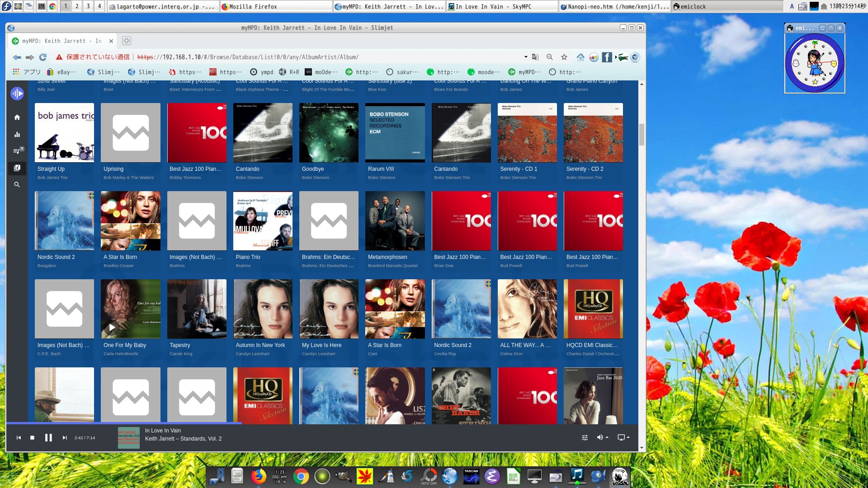868x488 pixels.
Task: Pause the current song
Action: tap(48, 437)
